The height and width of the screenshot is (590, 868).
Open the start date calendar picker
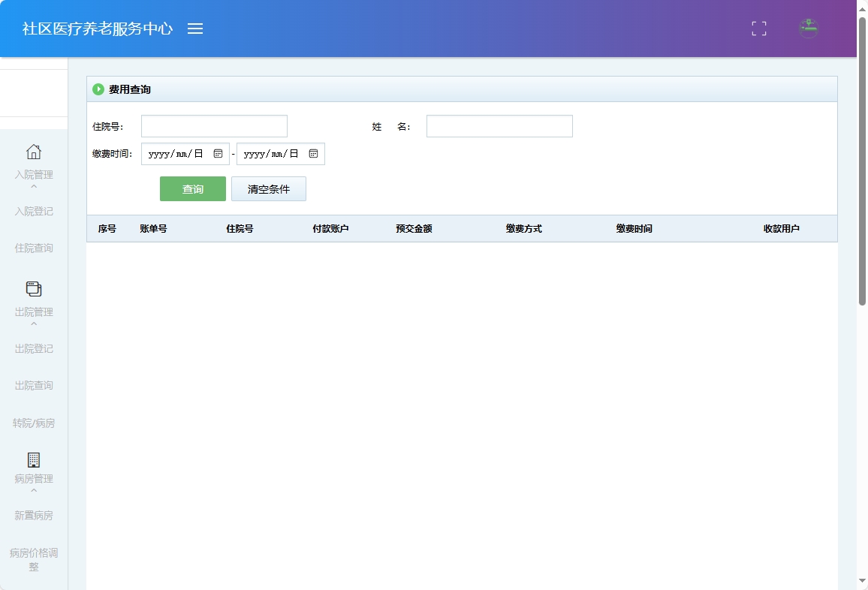pos(219,153)
